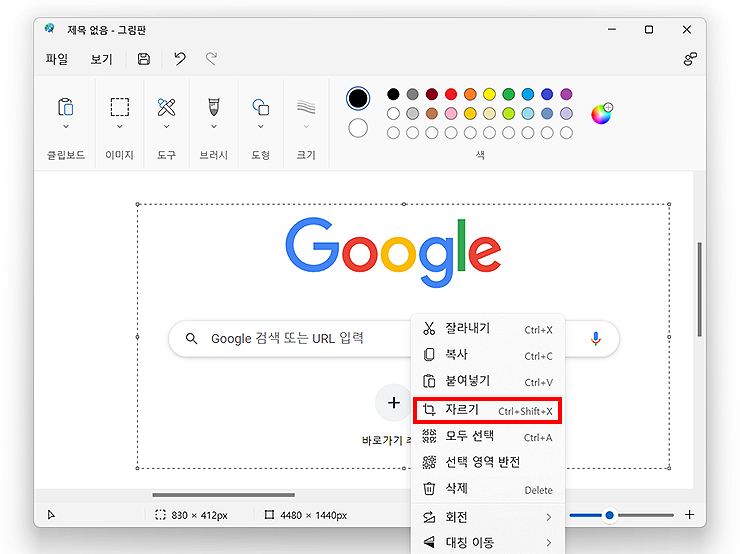Open the 파일 menu
Screen dimensions: 740x554
tap(57, 59)
